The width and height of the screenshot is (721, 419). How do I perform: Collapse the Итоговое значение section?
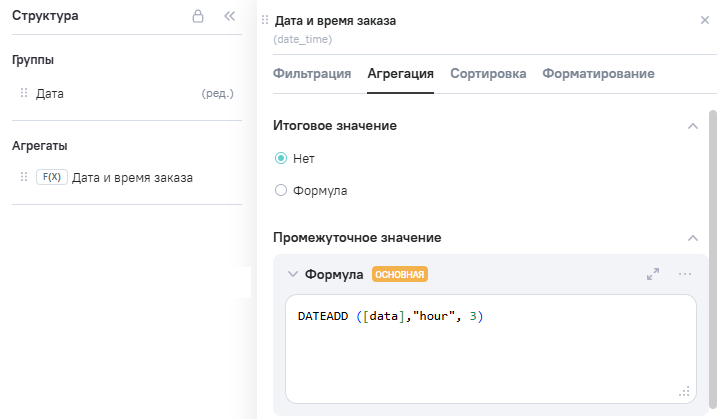coord(691,126)
